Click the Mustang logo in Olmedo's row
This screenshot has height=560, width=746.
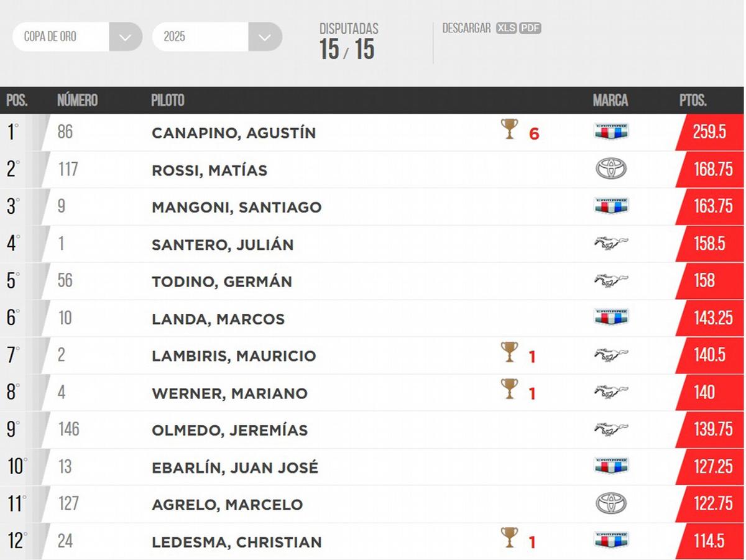click(x=611, y=429)
